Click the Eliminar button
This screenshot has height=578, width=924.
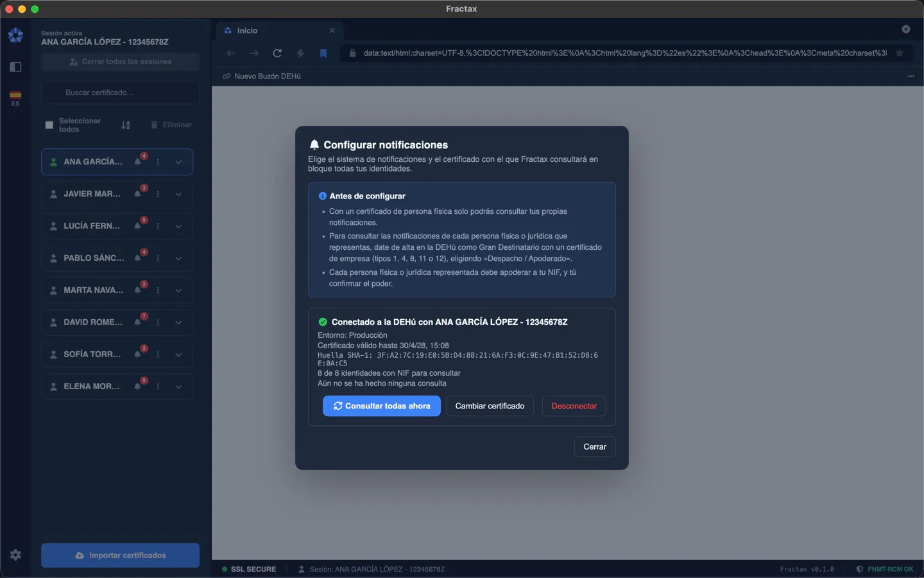(171, 125)
